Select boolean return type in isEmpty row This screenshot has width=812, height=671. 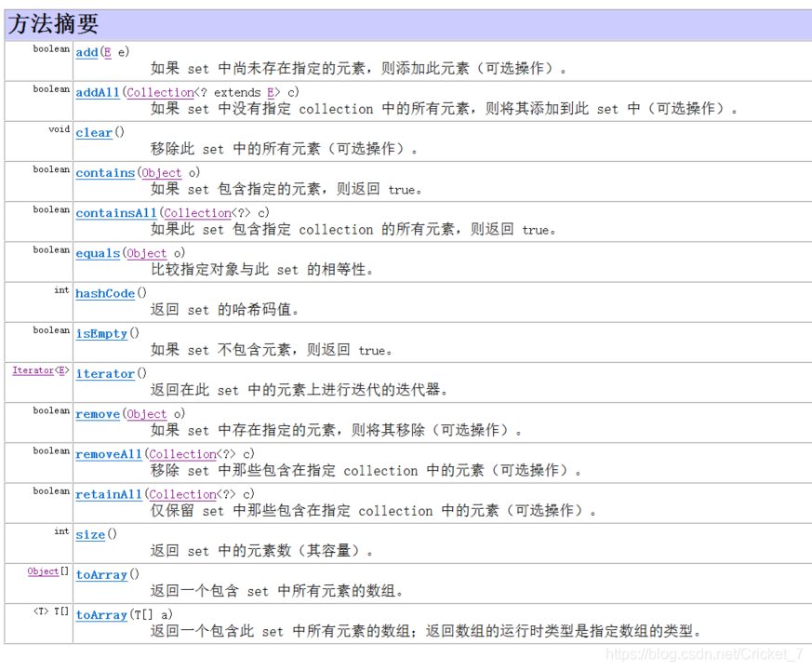(51, 330)
